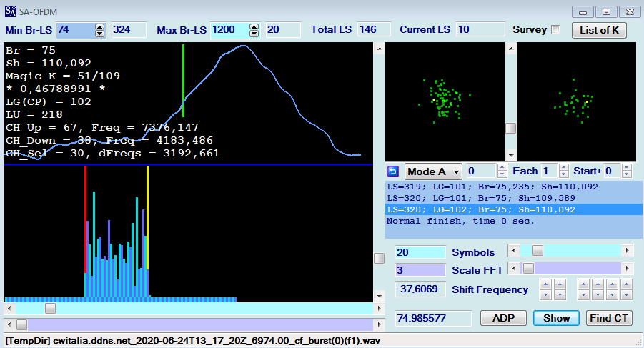Image resolution: width=644 pixels, height=348 pixels.
Task: Click the Max Br-LS field showing 1200
Action: [x=230, y=30]
